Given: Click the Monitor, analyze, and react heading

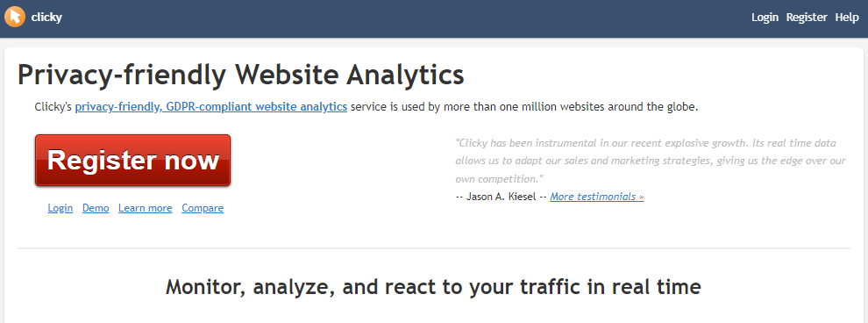Looking at the screenshot, I should pyautogui.click(x=433, y=286).
